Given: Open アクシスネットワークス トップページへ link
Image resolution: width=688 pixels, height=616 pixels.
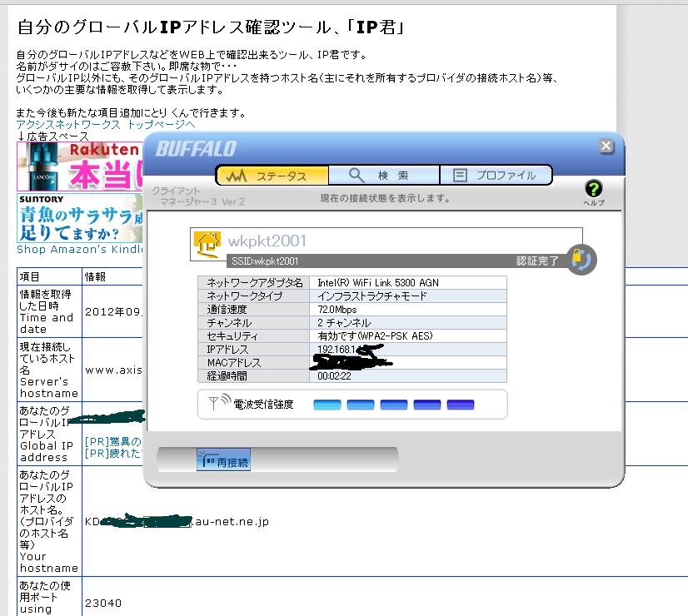Looking at the screenshot, I should [105, 125].
